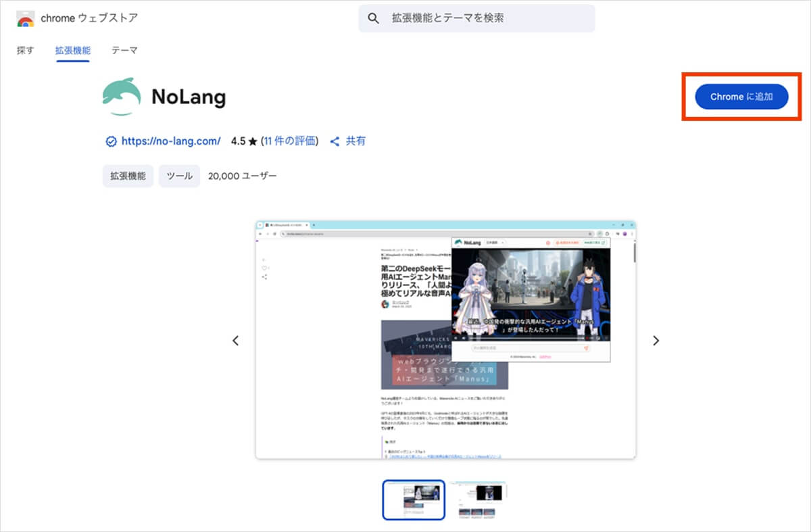The width and height of the screenshot is (811, 532).
Task: Click the Chrome Web Store logo icon
Action: [26, 19]
